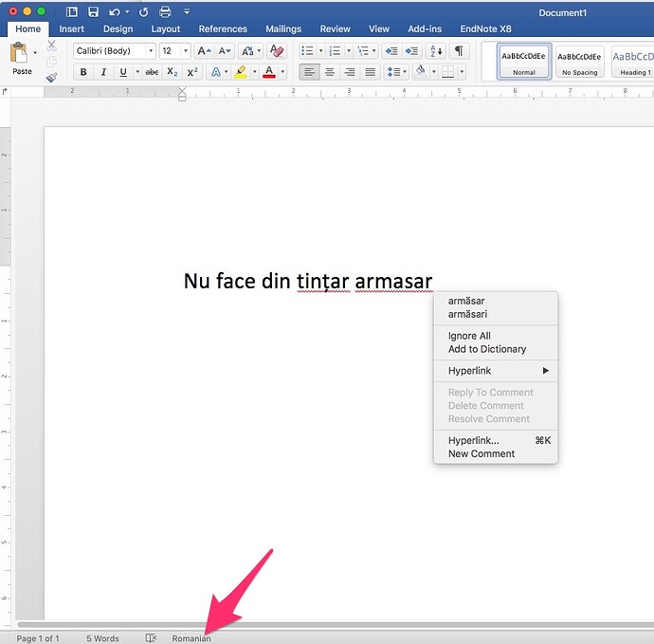This screenshot has width=654, height=644.
Task: Click the Romanian language indicator in status bar
Action: tap(191, 638)
